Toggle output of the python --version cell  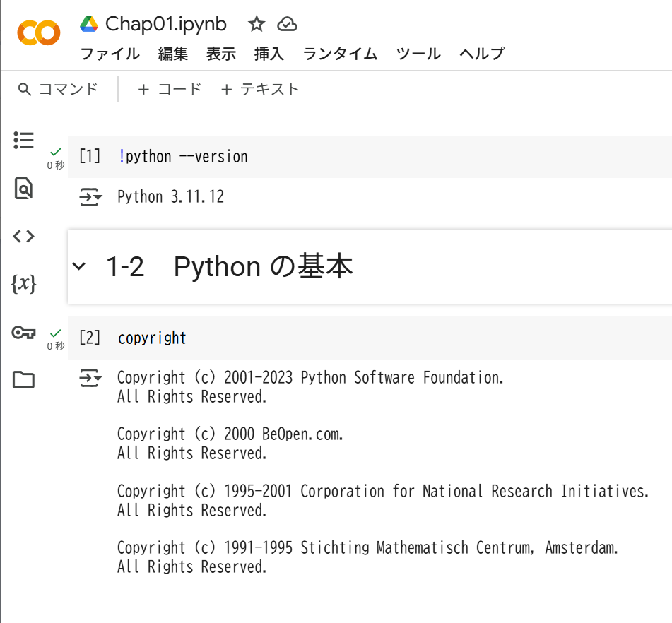pyautogui.click(x=90, y=197)
